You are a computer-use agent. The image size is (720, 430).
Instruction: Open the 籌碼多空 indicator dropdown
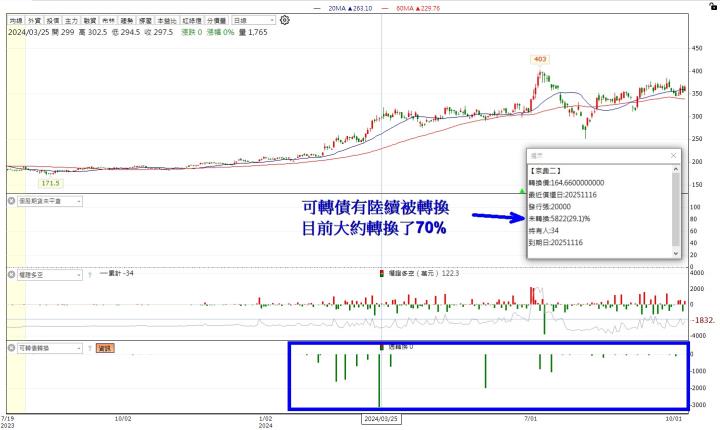[50, 275]
